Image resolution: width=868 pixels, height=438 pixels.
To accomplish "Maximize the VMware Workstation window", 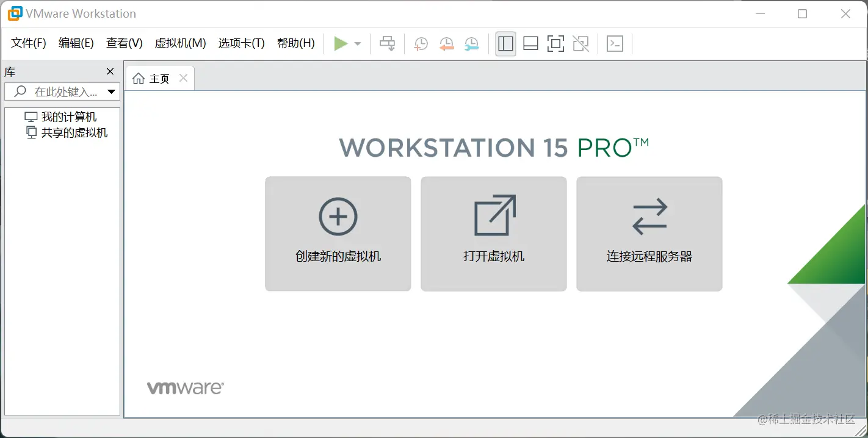I will (803, 13).
